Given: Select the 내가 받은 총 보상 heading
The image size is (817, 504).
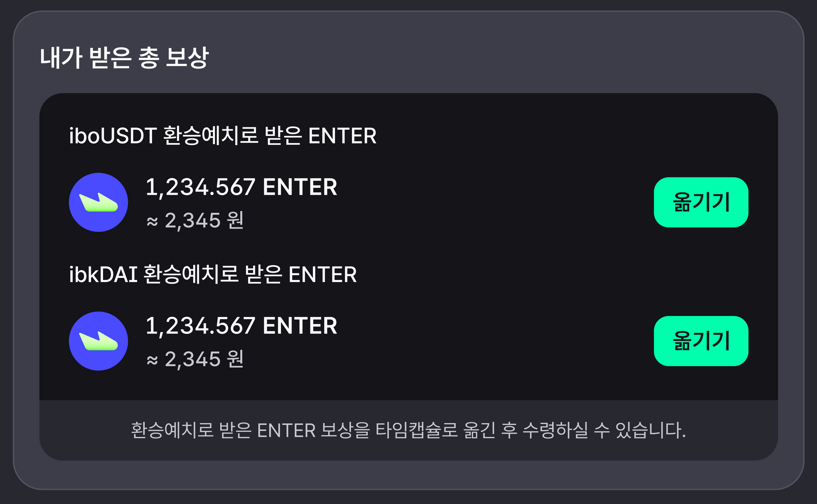Looking at the screenshot, I should tap(125, 58).
